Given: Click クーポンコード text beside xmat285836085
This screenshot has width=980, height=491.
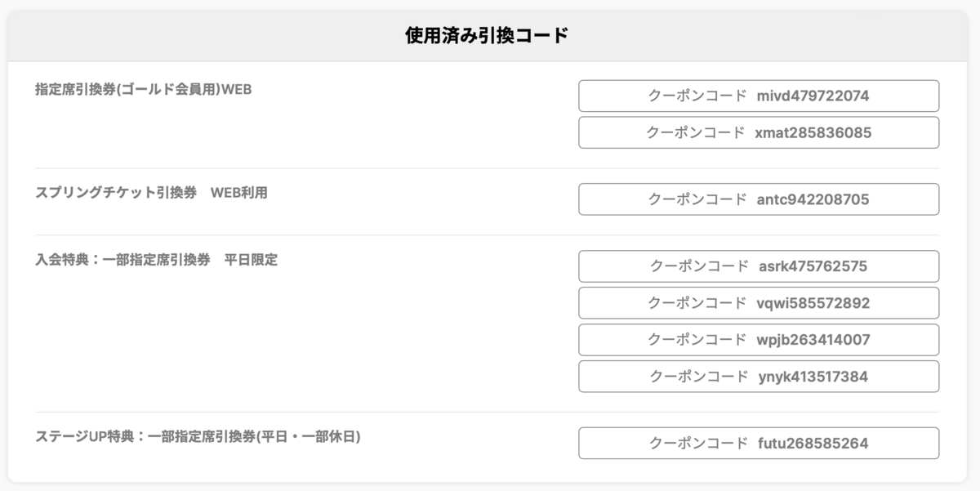Looking at the screenshot, I should (x=695, y=132).
